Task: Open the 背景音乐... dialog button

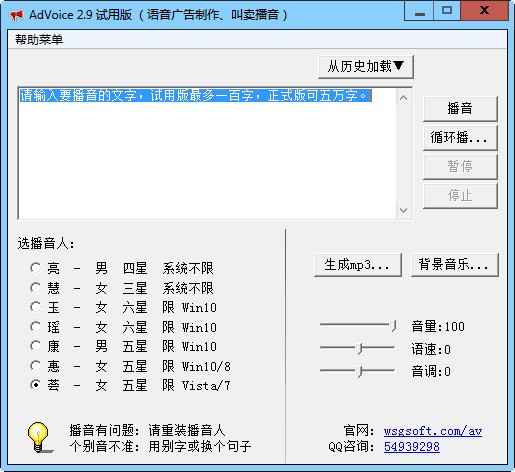Action: tap(455, 265)
